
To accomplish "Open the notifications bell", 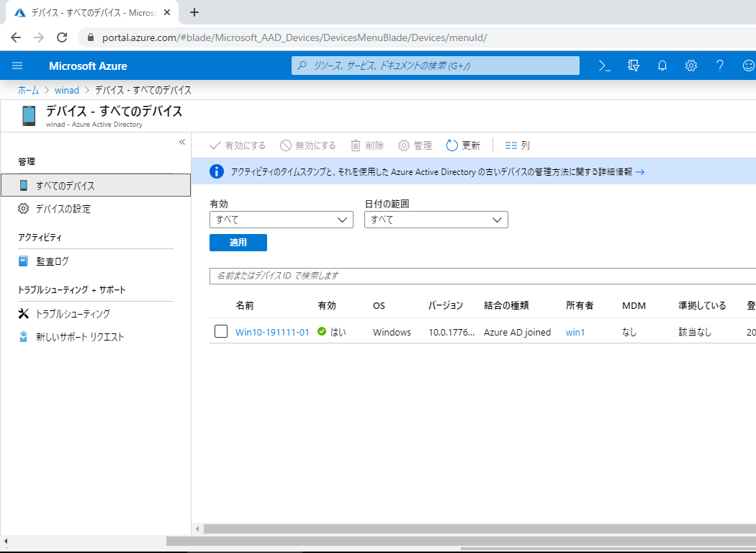I will (x=662, y=66).
